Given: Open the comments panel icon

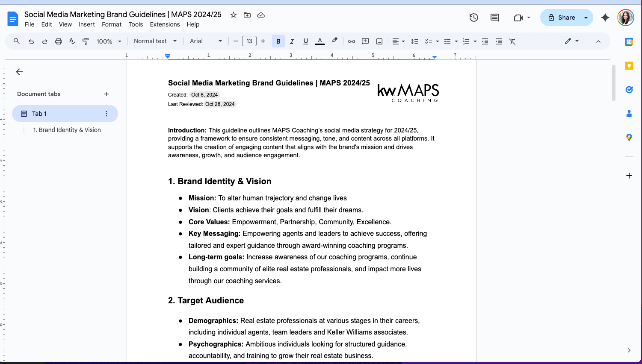Looking at the screenshot, I should 495,18.
